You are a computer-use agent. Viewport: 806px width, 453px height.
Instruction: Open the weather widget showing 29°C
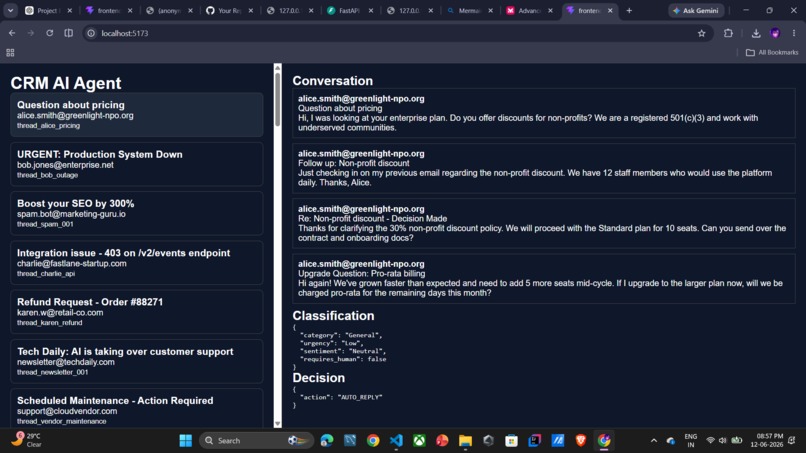(x=27, y=440)
